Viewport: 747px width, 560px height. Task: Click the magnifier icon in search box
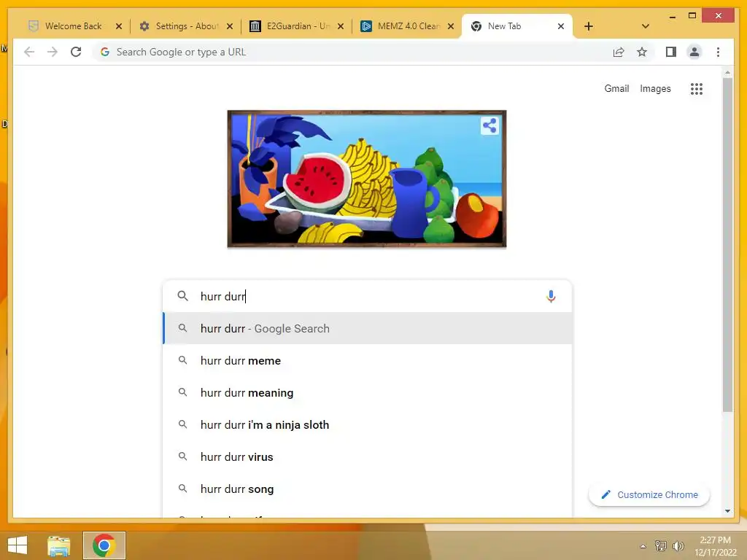click(182, 296)
